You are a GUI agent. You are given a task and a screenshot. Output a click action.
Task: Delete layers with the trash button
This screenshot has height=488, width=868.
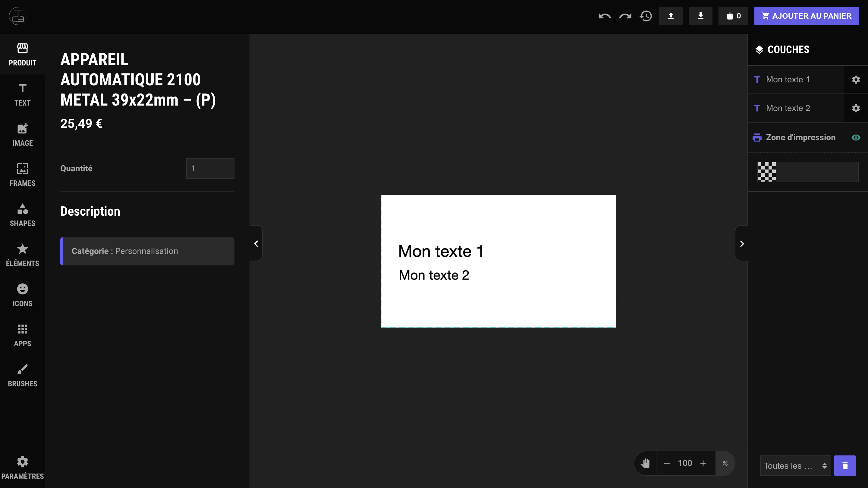point(845,465)
